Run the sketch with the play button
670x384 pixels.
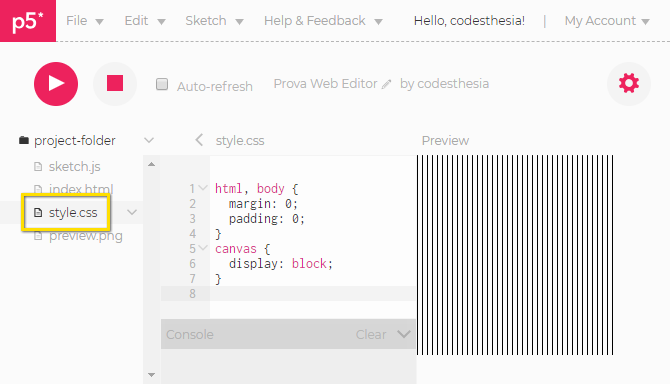pyautogui.click(x=56, y=84)
